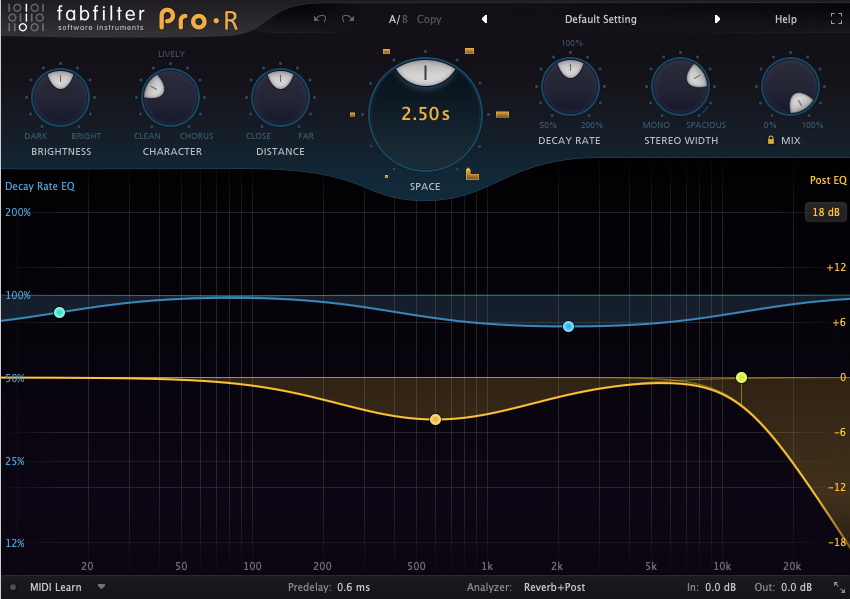The width and height of the screenshot is (850, 599).
Task: Click the SPACE label under big knob
Action: point(425,186)
